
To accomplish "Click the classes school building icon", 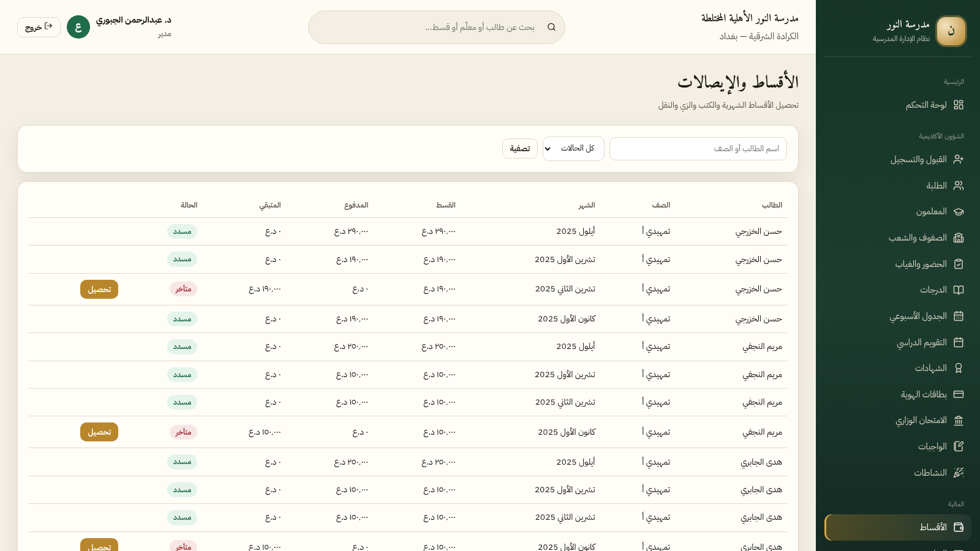I will (959, 238).
